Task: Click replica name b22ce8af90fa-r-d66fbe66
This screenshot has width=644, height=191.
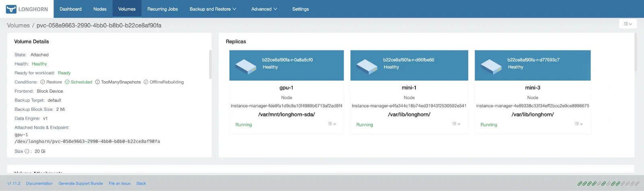Action: pyautogui.click(x=409, y=60)
